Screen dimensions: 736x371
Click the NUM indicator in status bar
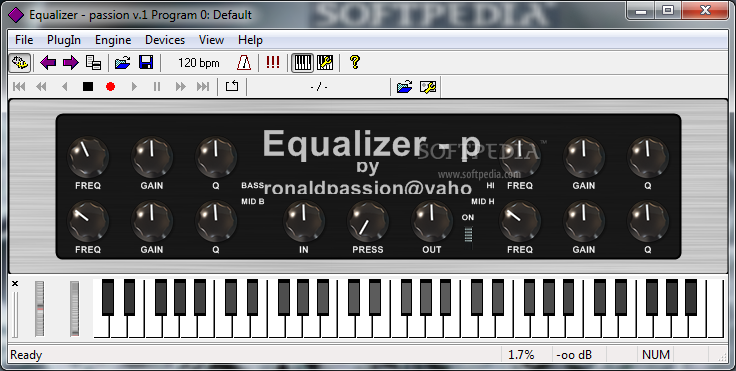tap(656, 355)
